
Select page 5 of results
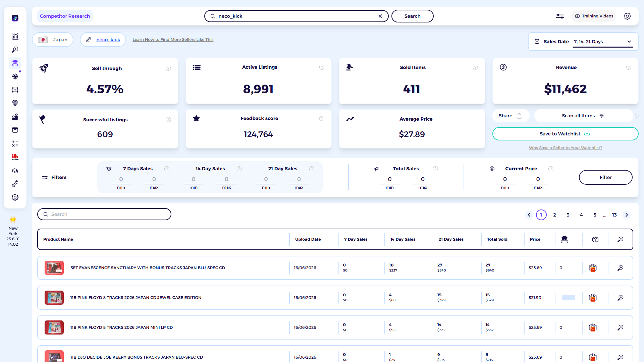pos(595,215)
